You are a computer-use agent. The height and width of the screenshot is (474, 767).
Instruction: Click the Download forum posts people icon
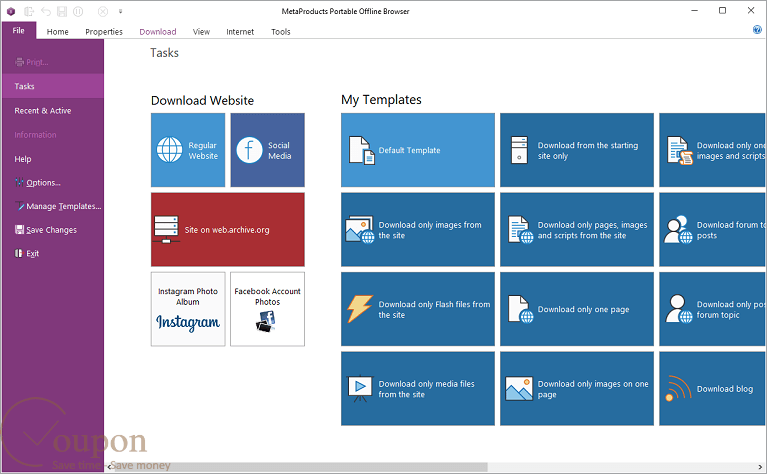click(x=678, y=229)
